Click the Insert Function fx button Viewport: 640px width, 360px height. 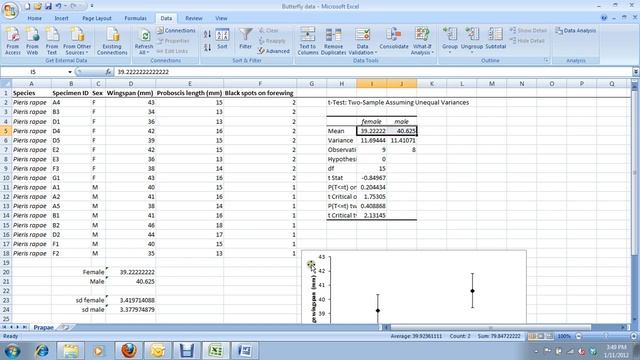(108, 72)
